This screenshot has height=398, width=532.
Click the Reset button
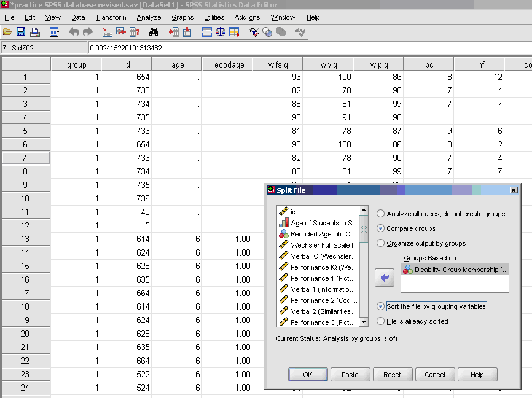coord(392,375)
